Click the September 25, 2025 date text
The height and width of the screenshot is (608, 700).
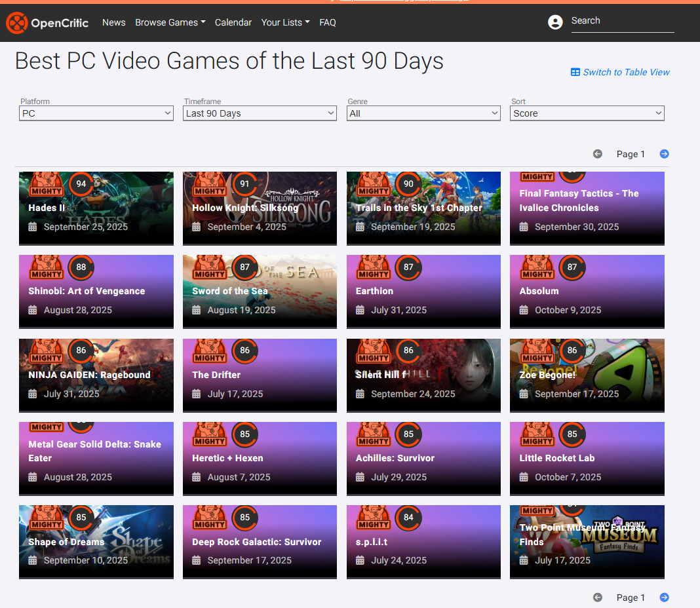tap(86, 227)
